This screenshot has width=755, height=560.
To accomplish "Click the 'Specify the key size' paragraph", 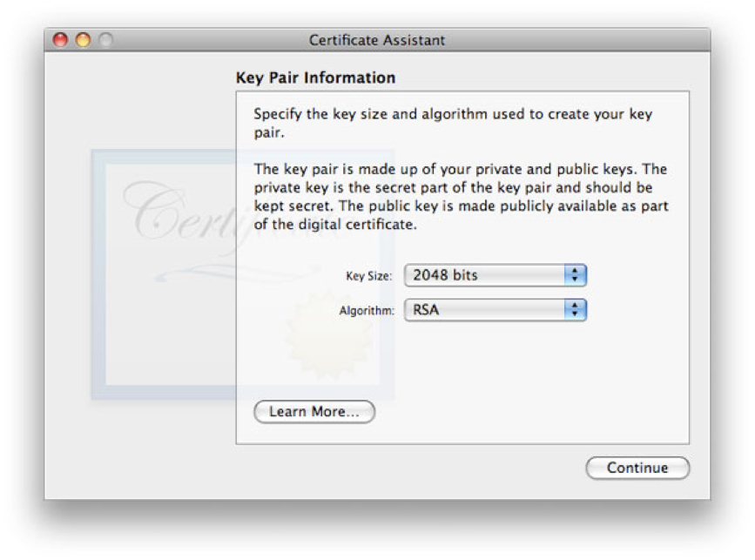I will click(453, 123).
